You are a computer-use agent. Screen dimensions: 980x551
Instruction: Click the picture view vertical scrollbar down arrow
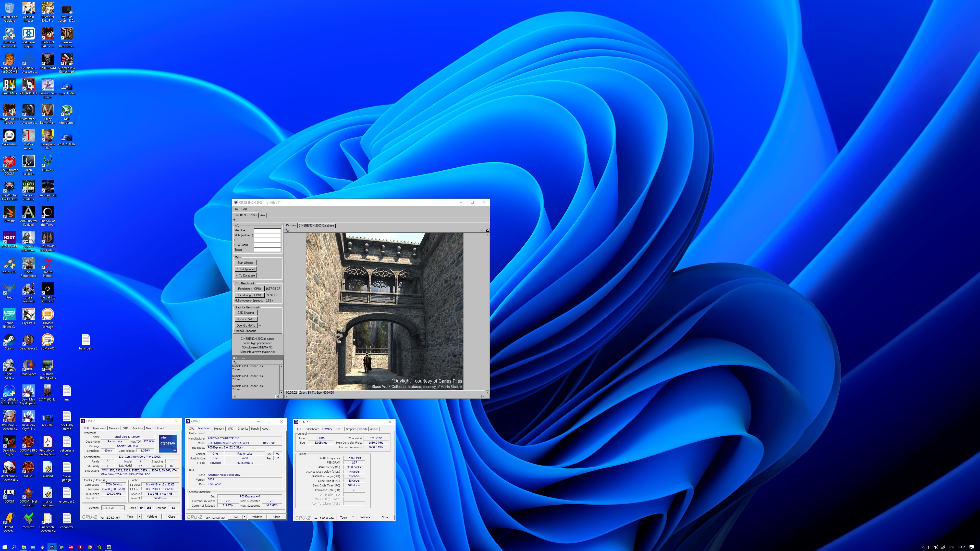click(x=487, y=392)
